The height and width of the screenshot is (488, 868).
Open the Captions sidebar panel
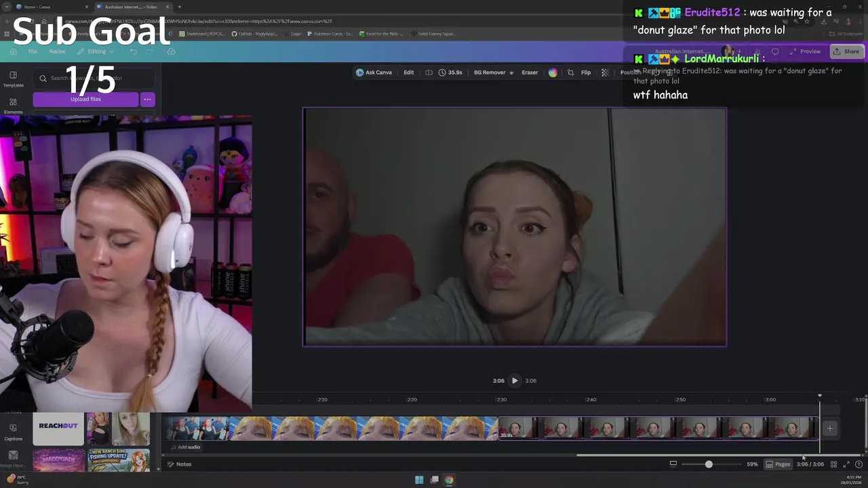(13, 432)
